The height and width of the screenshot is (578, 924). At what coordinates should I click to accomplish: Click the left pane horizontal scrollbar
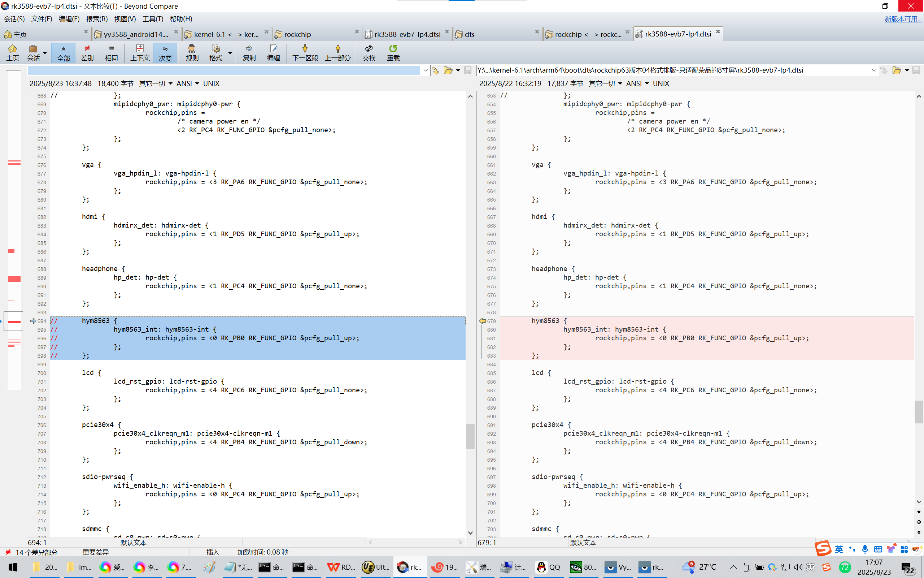tap(415, 543)
